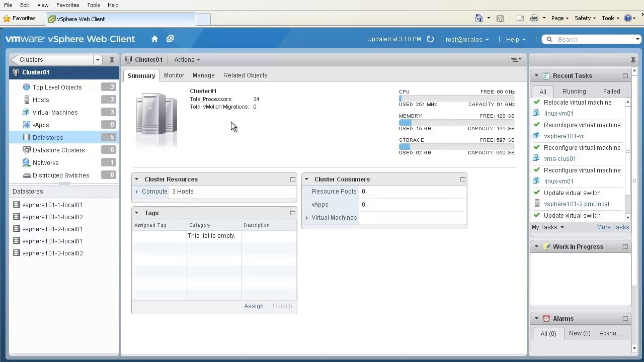
Task: Open datastore vsphere101-3-local02
Action: click(x=52, y=253)
